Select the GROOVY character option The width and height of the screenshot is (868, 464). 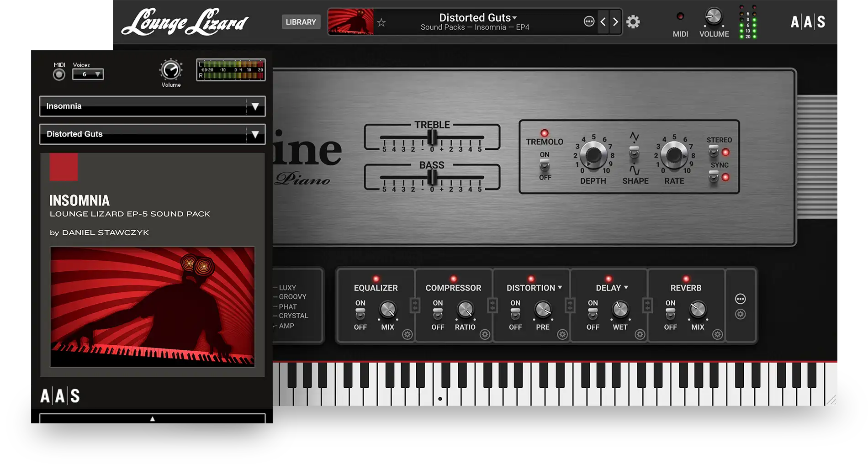coord(292,297)
